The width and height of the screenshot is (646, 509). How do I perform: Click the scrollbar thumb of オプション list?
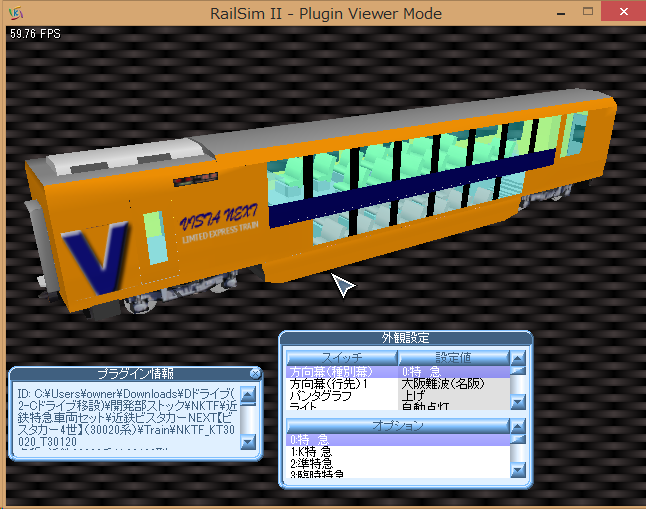coord(518,439)
